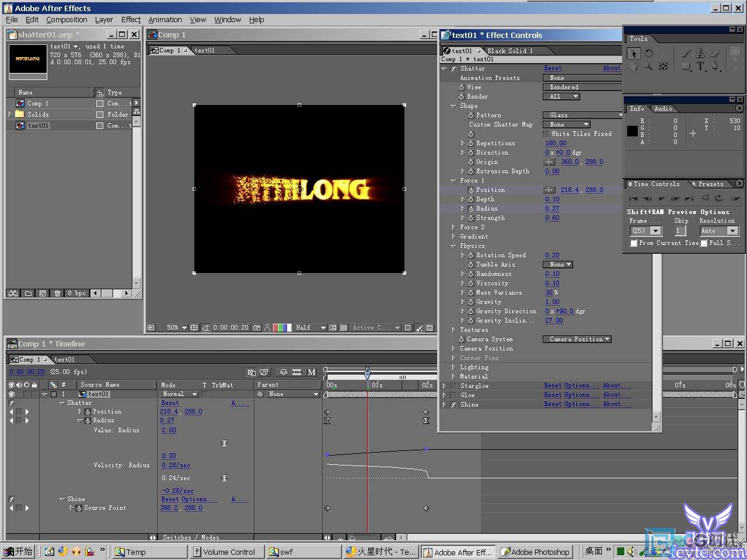The width and height of the screenshot is (747, 560).
Task: Enable From Current Time checkbox
Action: click(634, 243)
